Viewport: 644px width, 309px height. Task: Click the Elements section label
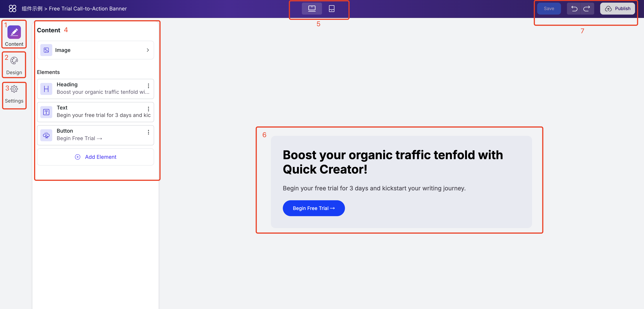coord(48,72)
